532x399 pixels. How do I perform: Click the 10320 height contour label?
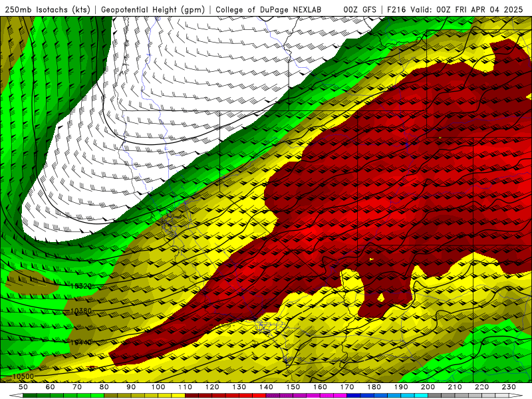point(81,286)
